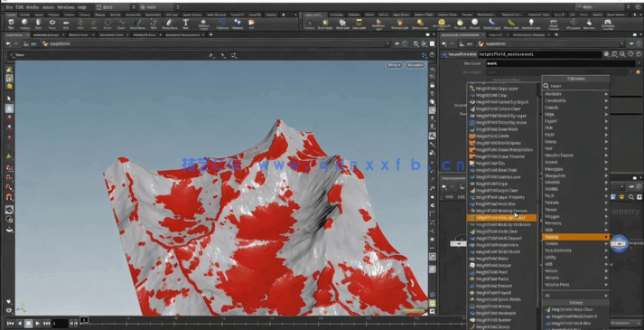Viewport: 644px width, 330px height.
Task: Stop playback with the square button
Action: [x=28, y=324]
